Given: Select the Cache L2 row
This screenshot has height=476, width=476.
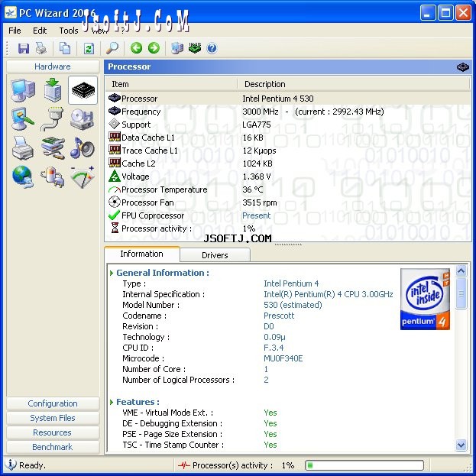Looking at the screenshot, I should coord(288,164).
